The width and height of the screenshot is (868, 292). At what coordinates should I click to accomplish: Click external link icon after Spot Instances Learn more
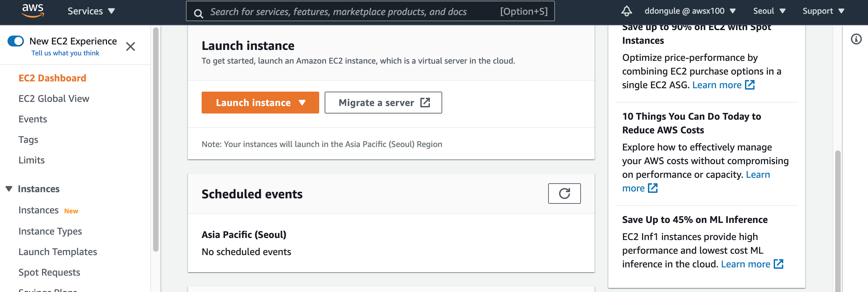[x=750, y=85]
